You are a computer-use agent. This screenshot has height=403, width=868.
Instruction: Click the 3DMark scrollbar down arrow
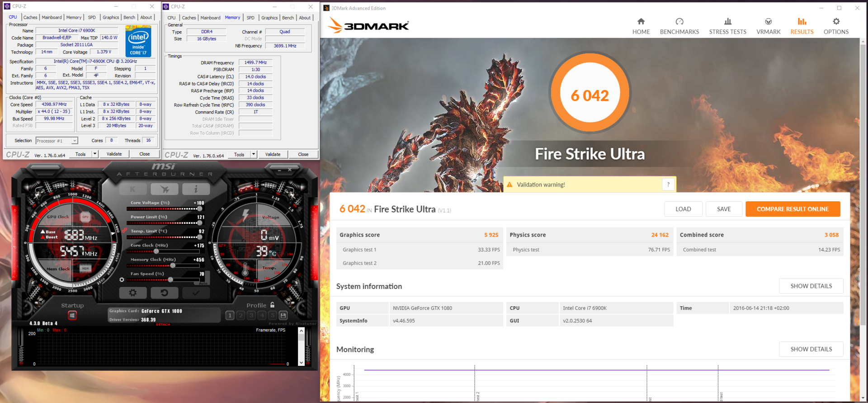point(863,398)
